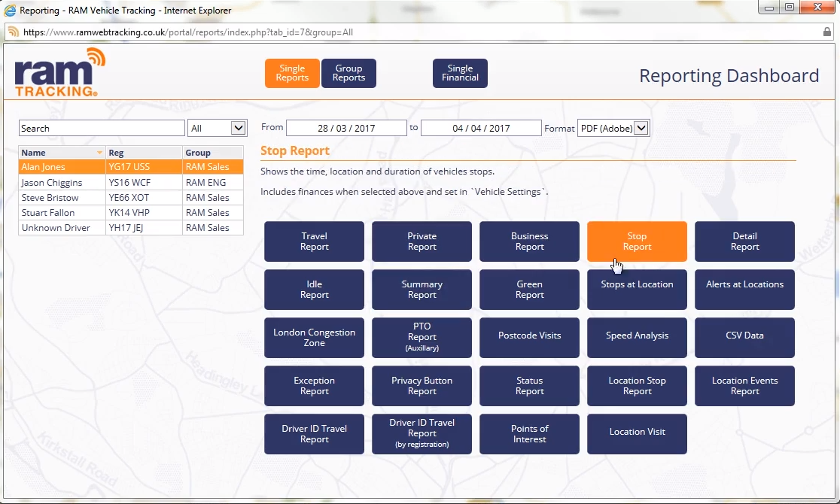
Task: Open the All group filter dropdown
Action: (217, 128)
